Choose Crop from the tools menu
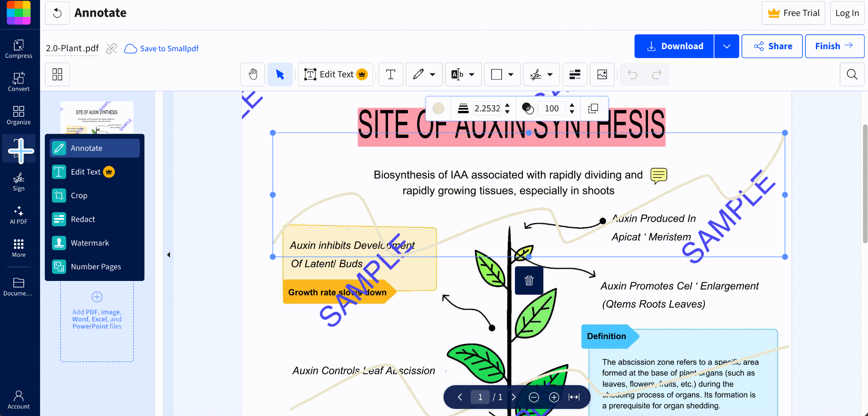 95,195
